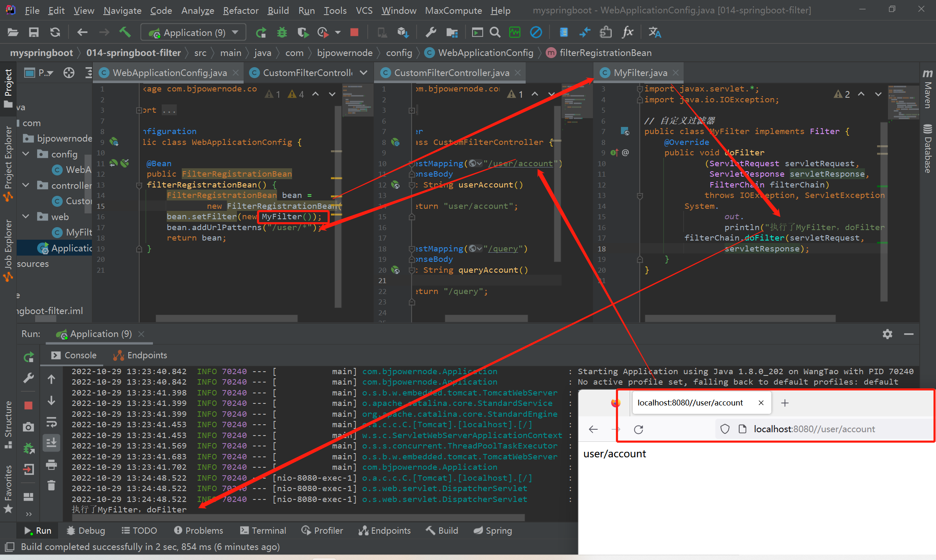This screenshot has width=936, height=560.
Task: Collapse the config folder in project tree
Action: [x=26, y=154]
